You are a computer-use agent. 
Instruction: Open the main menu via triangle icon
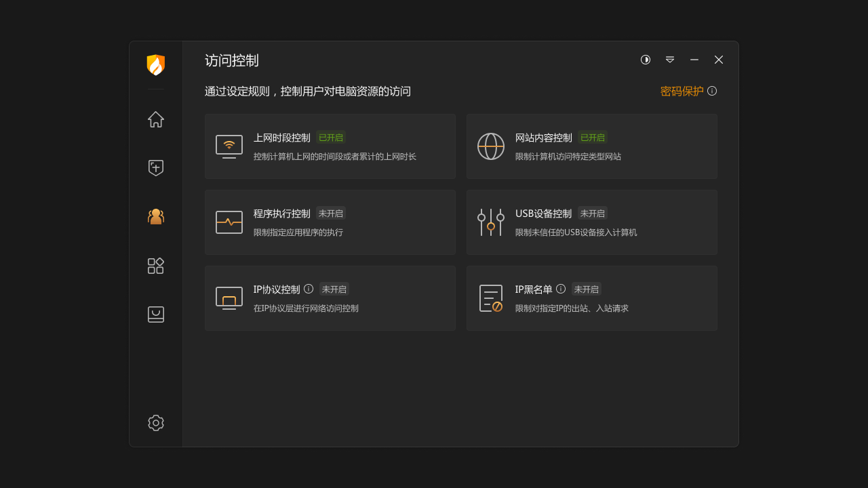coord(669,60)
